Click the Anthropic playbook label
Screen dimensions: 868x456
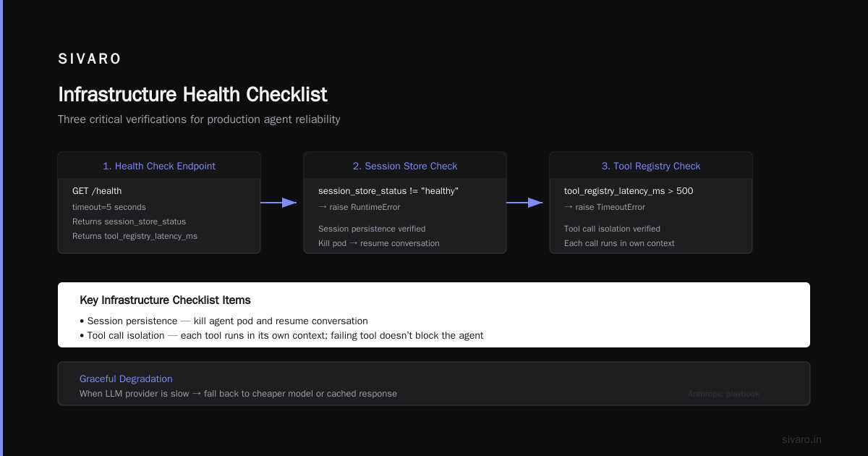(723, 394)
